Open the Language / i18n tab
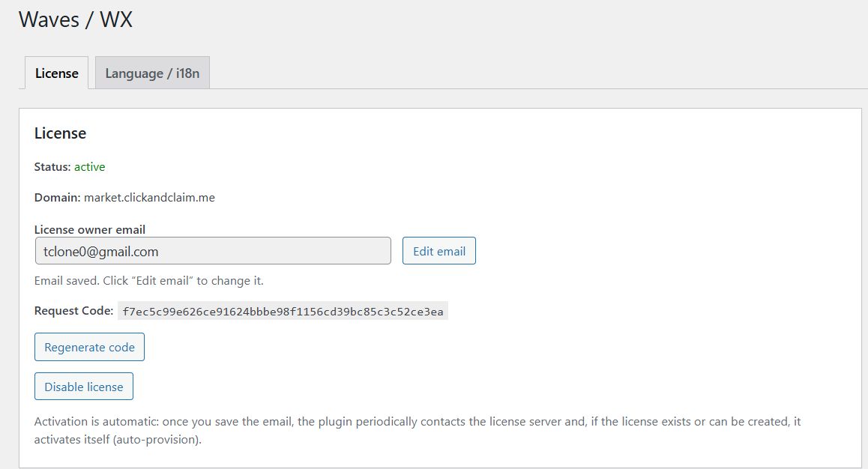This screenshot has width=868, height=469. click(x=152, y=73)
